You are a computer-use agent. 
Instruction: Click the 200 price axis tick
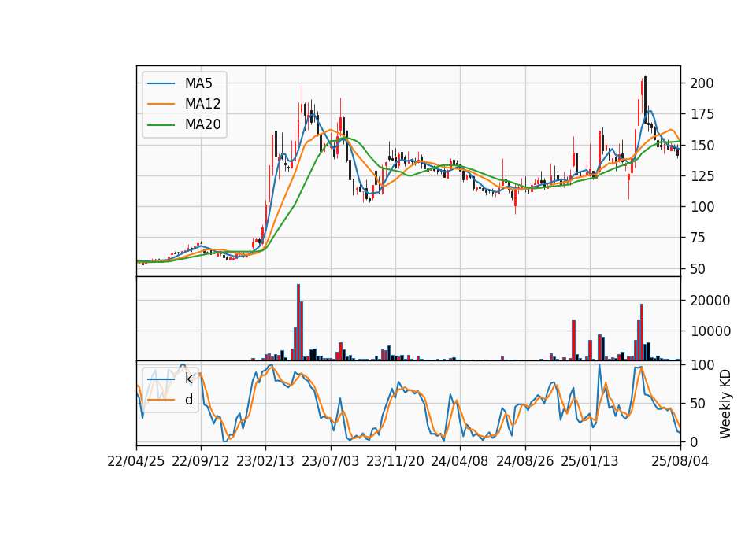coord(702,83)
